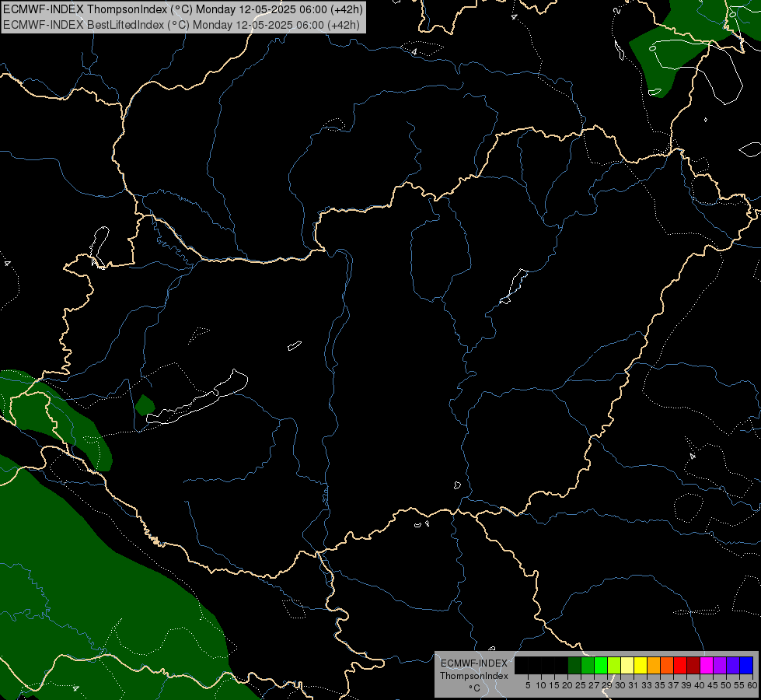Click legend scale value 33
761x700 pixels.
pos(647,685)
